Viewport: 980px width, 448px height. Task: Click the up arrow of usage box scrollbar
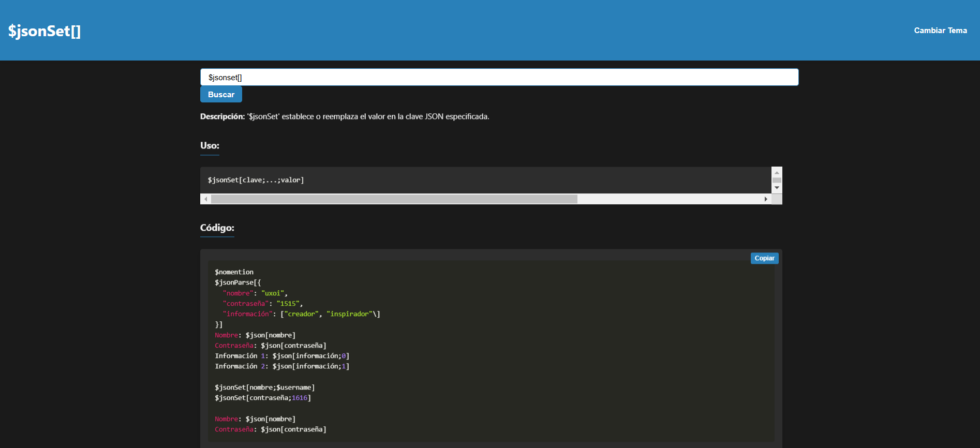click(x=777, y=172)
